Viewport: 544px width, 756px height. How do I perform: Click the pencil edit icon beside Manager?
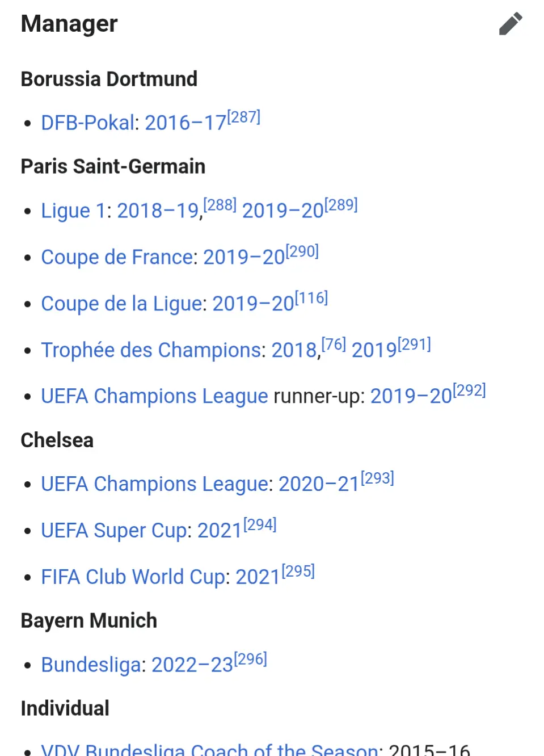[511, 24]
